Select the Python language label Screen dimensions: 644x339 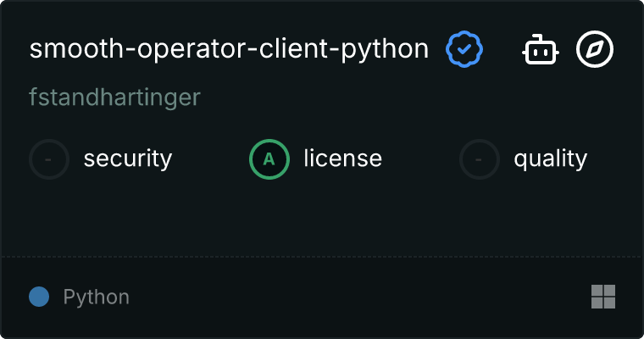pos(97,297)
